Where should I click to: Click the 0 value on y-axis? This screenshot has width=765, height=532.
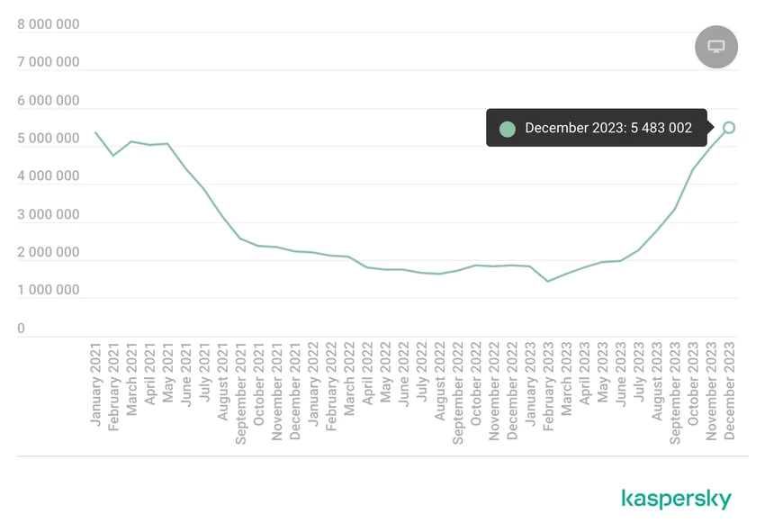click(x=21, y=328)
